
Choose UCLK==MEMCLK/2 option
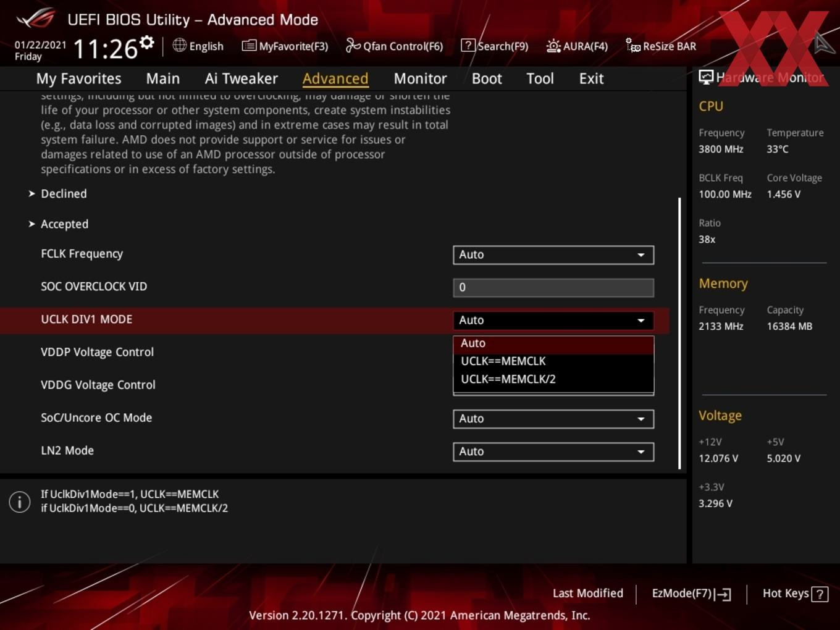click(x=553, y=379)
